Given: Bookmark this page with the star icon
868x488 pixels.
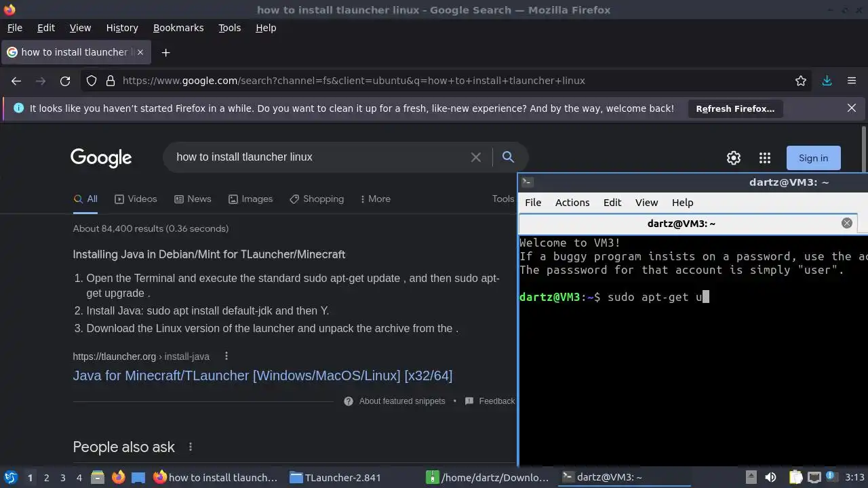Looking at the screenshot, I should pyautogui.click(x=801, y=81).
